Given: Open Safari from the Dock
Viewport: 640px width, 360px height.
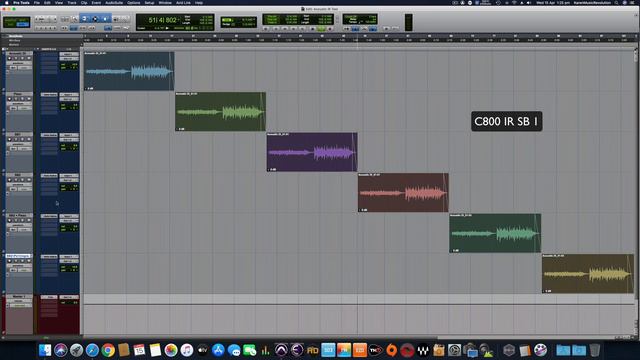Looking at the screenshot, I should pos(92,350).
